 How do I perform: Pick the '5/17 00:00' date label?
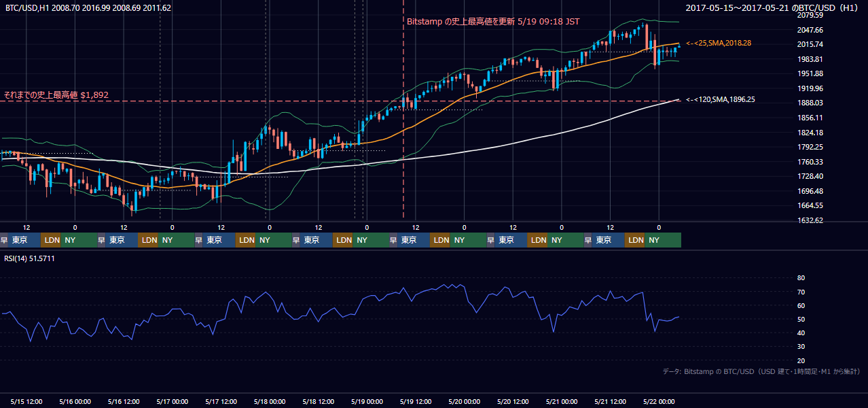tap(172, 402)
